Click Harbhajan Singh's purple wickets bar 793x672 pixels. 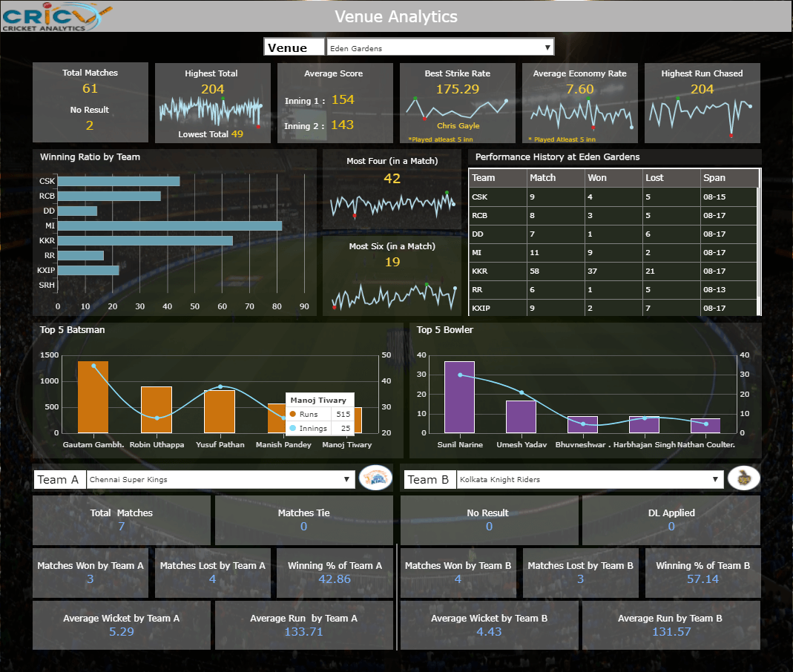pyautogui.click(x=645, y=425)
